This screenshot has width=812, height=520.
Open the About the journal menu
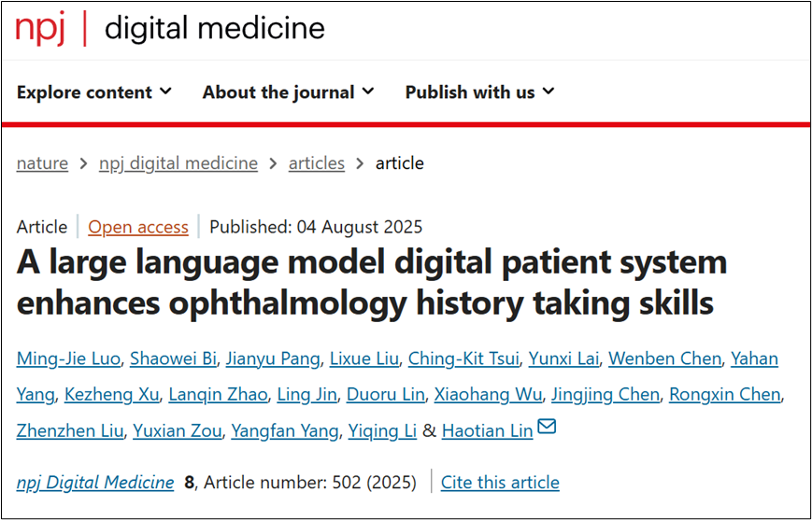288,91
